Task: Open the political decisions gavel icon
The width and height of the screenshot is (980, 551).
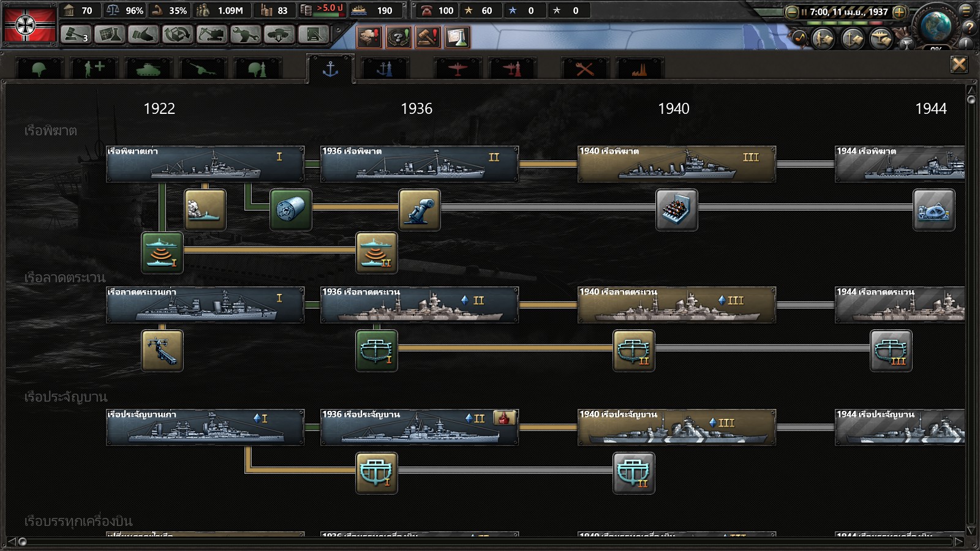Action: point(76,35)
